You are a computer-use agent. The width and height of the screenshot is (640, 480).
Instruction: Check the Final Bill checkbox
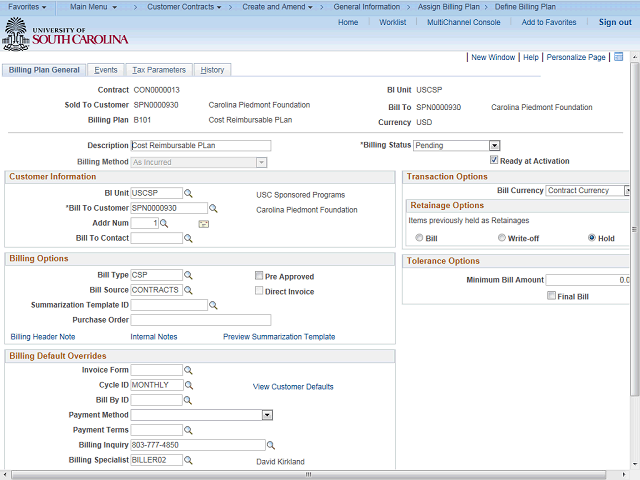click(551, 296)
